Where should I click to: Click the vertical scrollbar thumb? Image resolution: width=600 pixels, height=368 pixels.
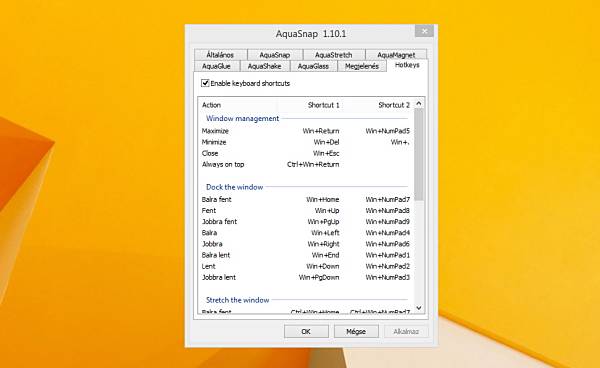point(419,155)
